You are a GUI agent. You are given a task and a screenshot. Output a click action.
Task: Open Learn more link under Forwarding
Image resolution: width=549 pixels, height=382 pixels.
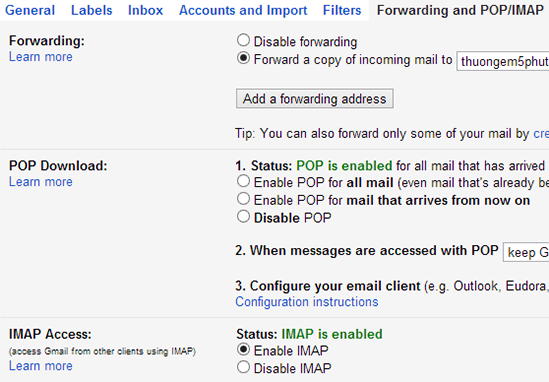(x=41, y=57)
